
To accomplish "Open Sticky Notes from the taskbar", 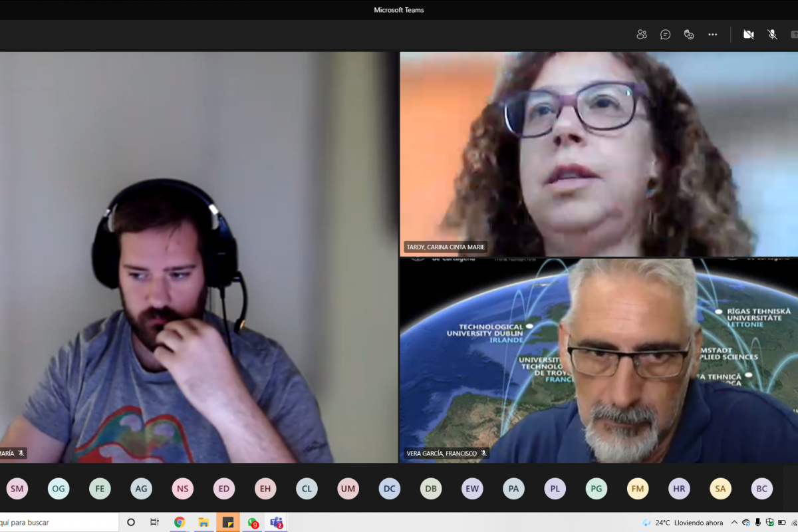I will pos(228,522).
